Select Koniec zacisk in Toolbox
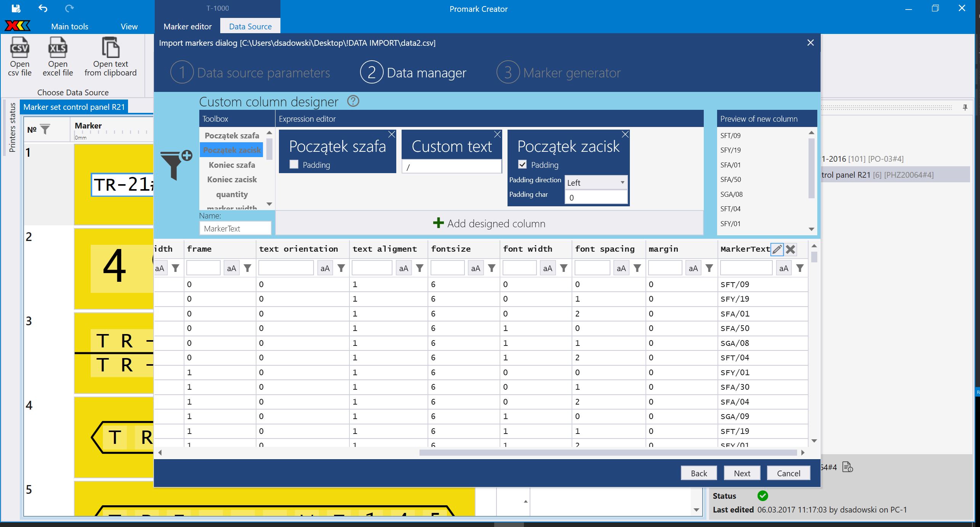980x527 pixels. [x=232, y=179]
